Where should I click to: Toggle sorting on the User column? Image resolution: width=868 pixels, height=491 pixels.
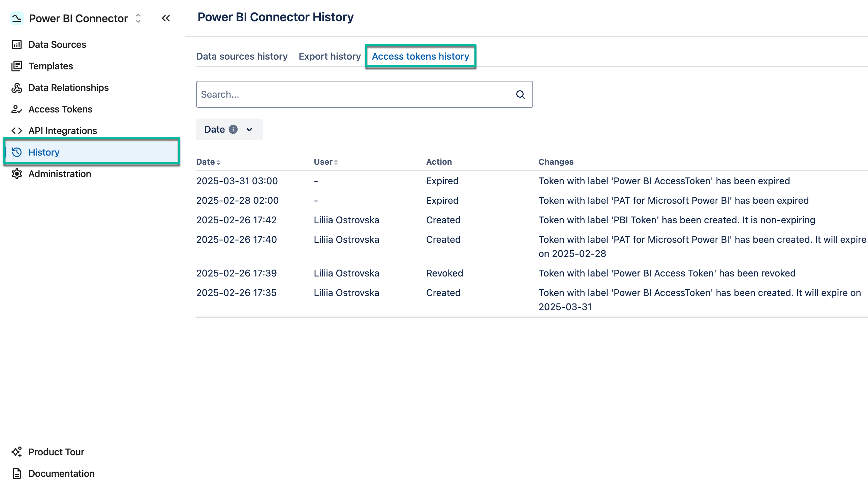point(336,162)
